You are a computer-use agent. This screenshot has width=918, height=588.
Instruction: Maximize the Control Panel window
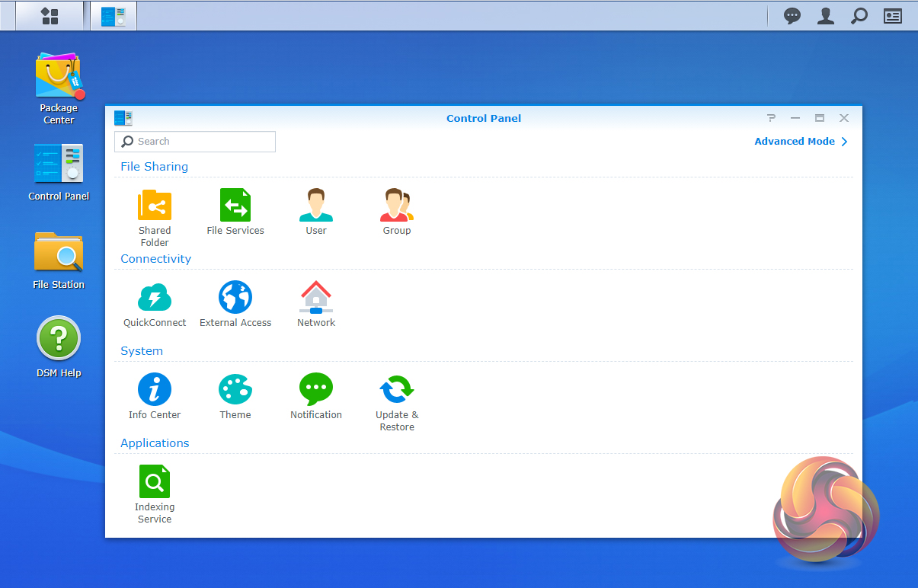point(820,118)
